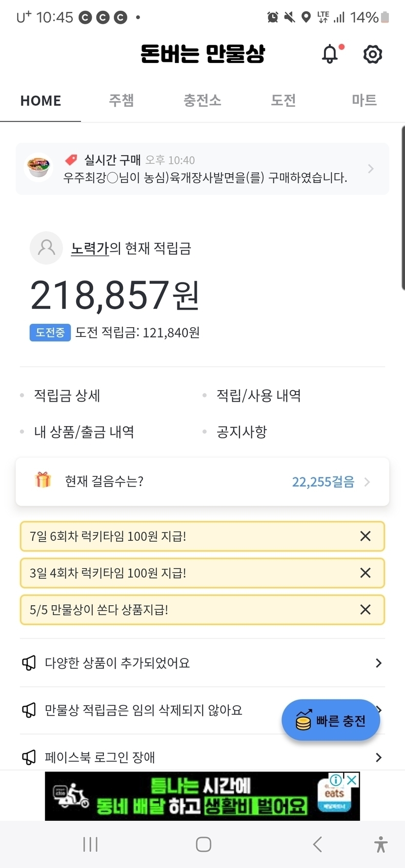Dismiss the 3일 4회차 럭키타임 notice

pyautogui.click(x=365, y=573)
